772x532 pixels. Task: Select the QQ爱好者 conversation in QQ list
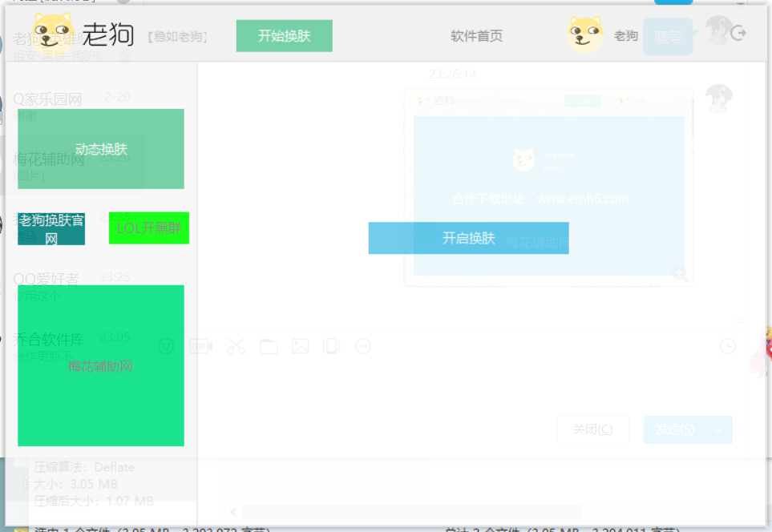72,286
